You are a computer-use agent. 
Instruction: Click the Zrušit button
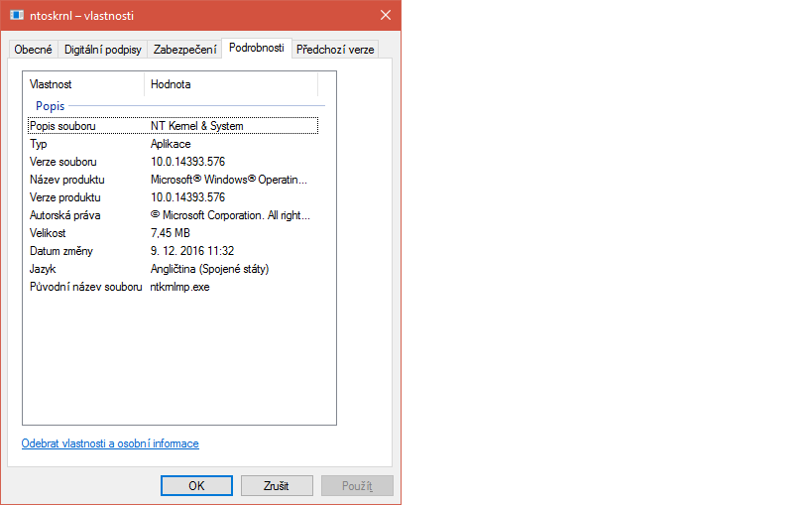[277, 486]
